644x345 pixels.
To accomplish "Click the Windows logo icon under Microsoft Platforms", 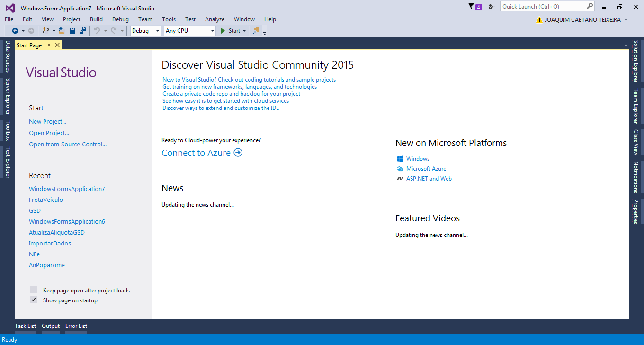I will pos(400,159).
